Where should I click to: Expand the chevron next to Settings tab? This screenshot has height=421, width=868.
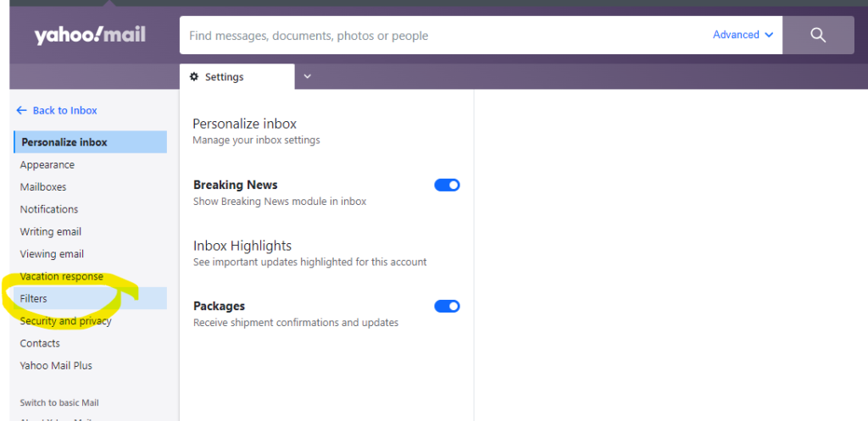[x=308, y=76]
